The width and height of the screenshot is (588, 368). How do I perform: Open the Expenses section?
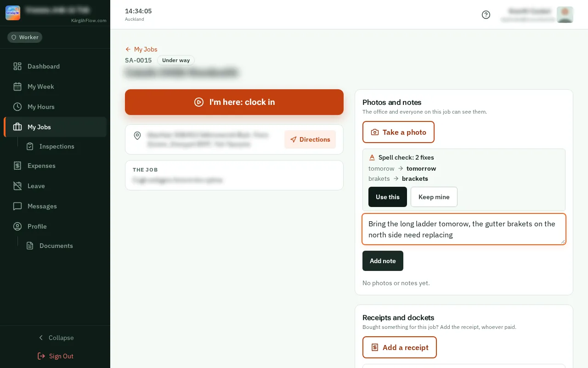pyautogui.click(x=55, y=166)
